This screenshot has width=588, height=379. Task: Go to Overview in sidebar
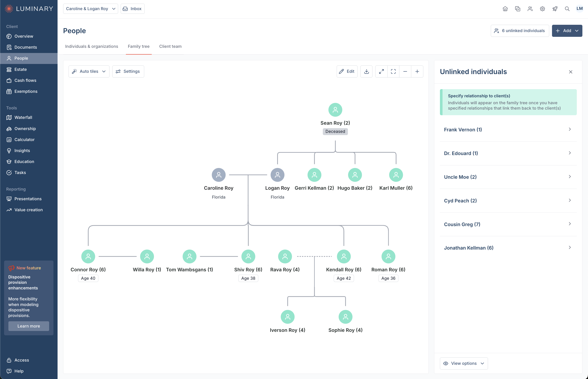[29, 36]
